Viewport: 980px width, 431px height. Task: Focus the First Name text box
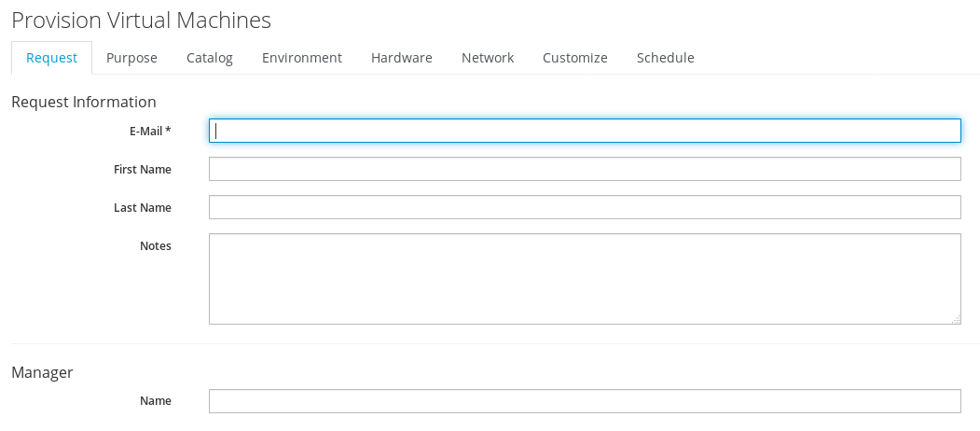click(585, 169)
